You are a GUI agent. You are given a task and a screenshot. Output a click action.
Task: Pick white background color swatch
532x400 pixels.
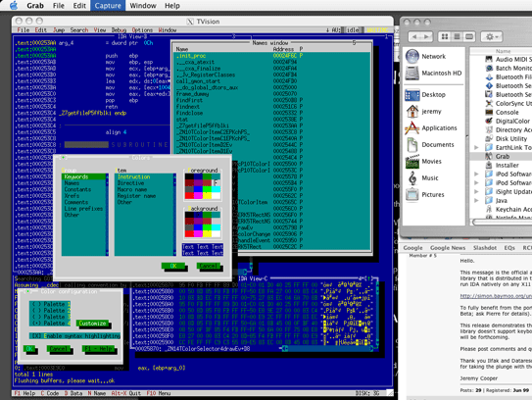(216, 233)
